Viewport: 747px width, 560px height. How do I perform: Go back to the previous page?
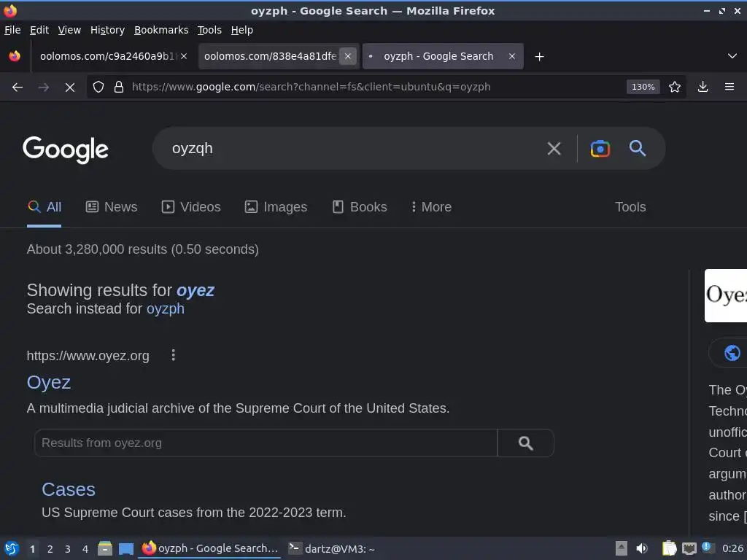tap(18, 87)
